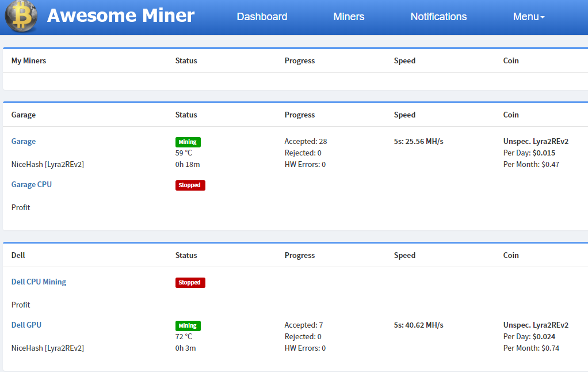This screenshot has width=588, height=372.
Task: Click the Stopped badge for Dell CPU Mining
Action: (190, 282)
